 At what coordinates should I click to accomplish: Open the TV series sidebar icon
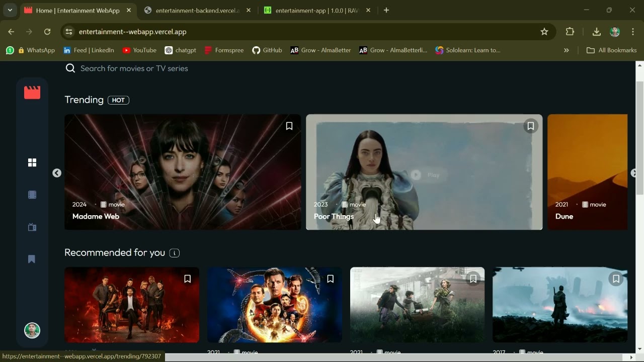pyautogui.click(x=32, y=227)
